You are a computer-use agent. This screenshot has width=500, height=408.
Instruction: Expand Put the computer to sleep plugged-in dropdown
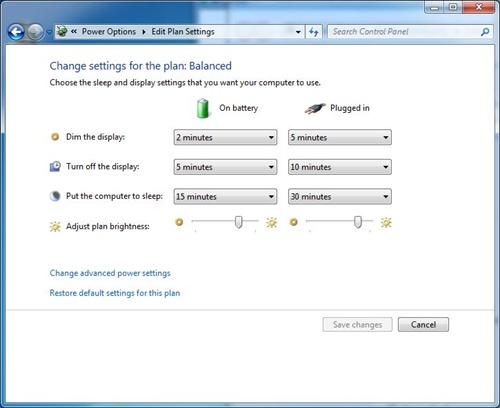coord(340,197)
